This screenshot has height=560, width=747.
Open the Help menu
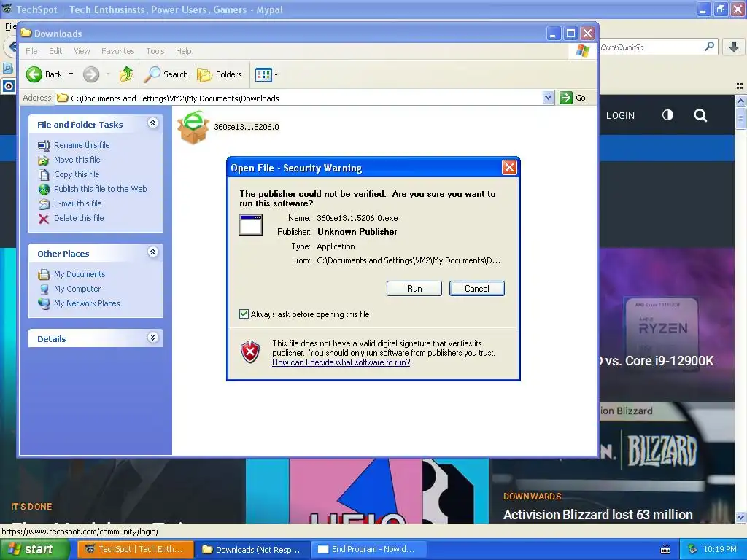(x=183, y=51)
